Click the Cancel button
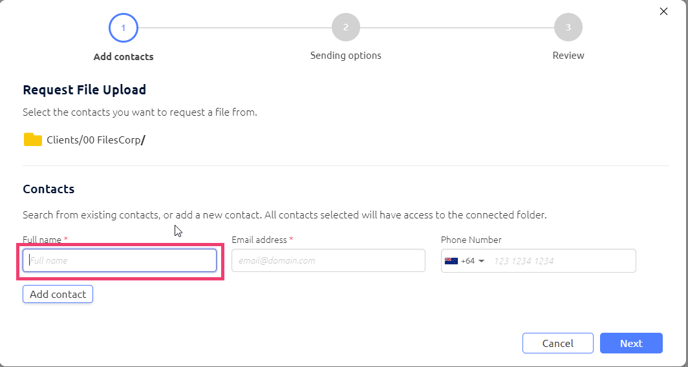This screenshot has height=367, width=688. tap(558, 343)
